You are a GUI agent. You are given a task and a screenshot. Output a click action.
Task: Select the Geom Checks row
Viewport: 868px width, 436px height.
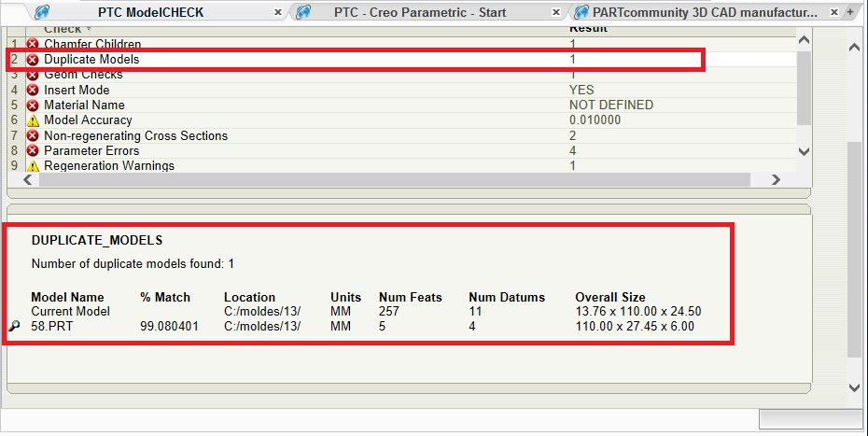click(402, 75)
